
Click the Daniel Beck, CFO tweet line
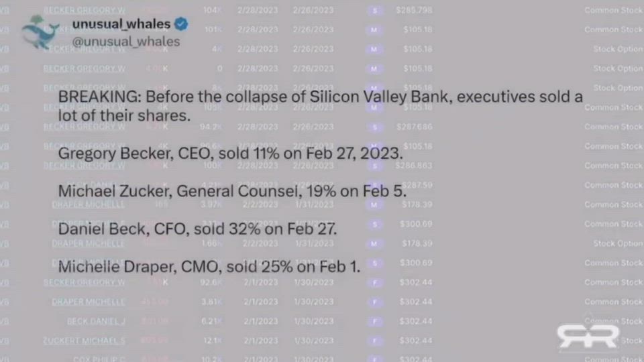(x=197, y=229)
